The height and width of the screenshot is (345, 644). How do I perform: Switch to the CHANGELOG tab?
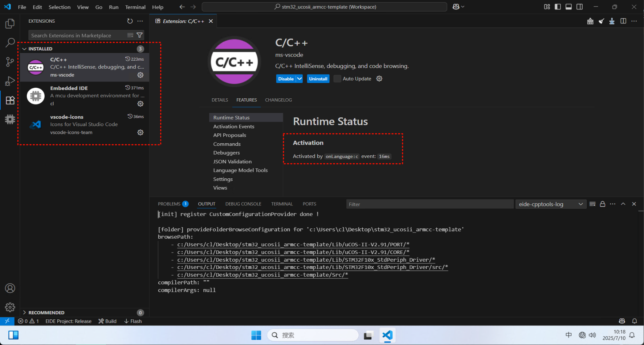tap(278, 100)
